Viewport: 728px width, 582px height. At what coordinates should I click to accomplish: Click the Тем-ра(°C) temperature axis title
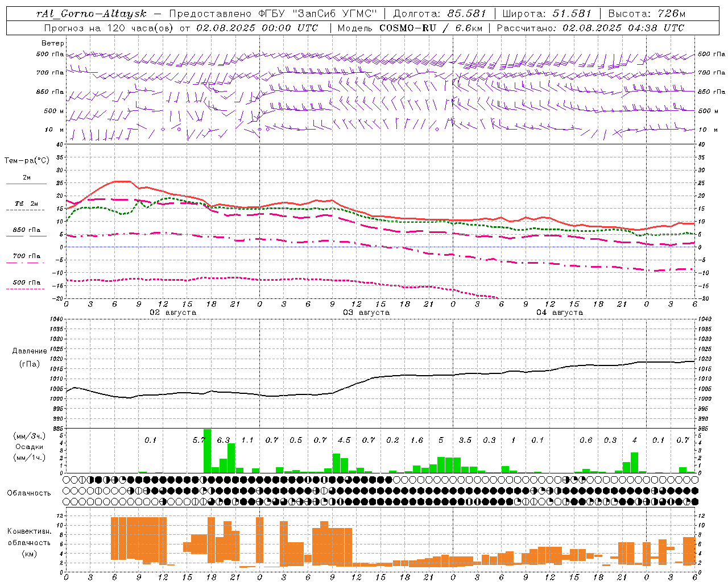[x=27, y=161]
